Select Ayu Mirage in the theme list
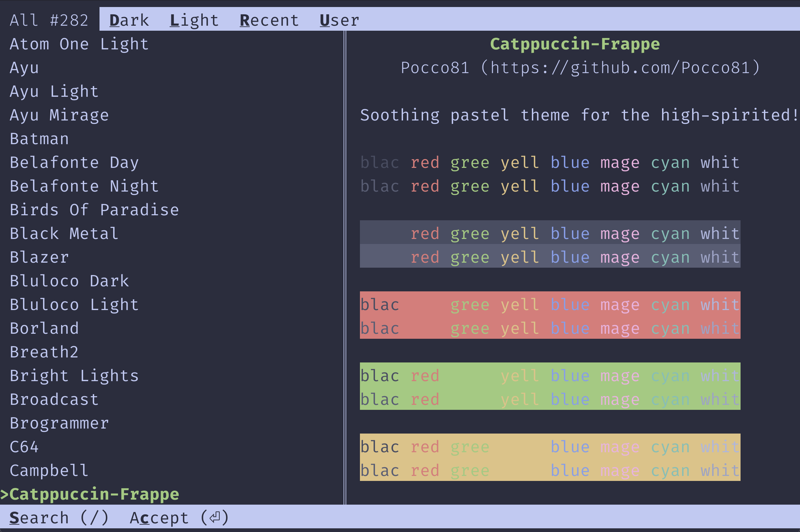The height and width of the screenshot is (532, 800). point(59,115)
